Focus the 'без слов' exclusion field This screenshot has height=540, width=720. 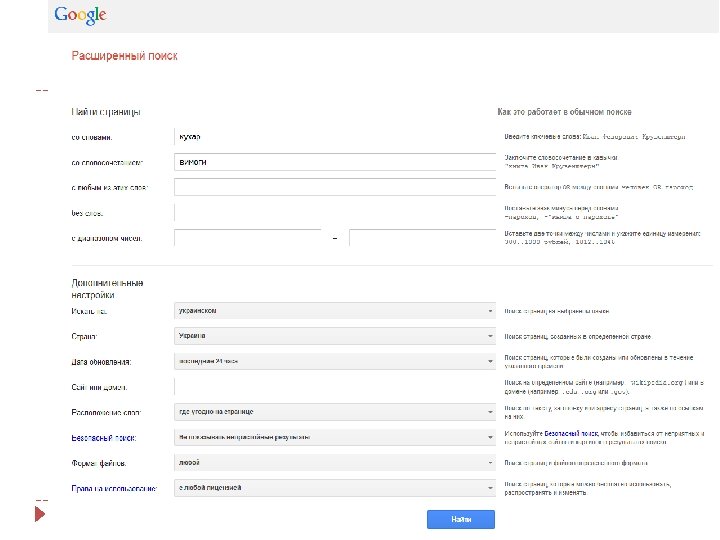[x=335, y=212]
